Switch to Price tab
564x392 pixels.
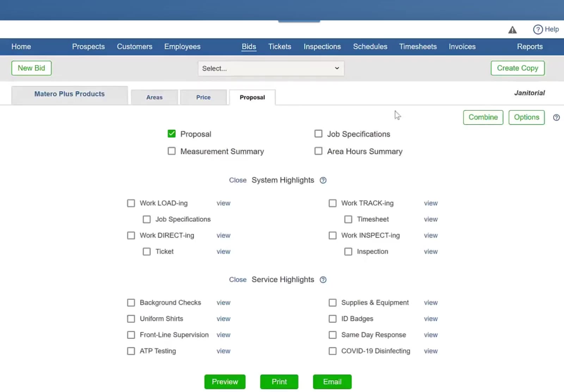[x=203, y=97]
